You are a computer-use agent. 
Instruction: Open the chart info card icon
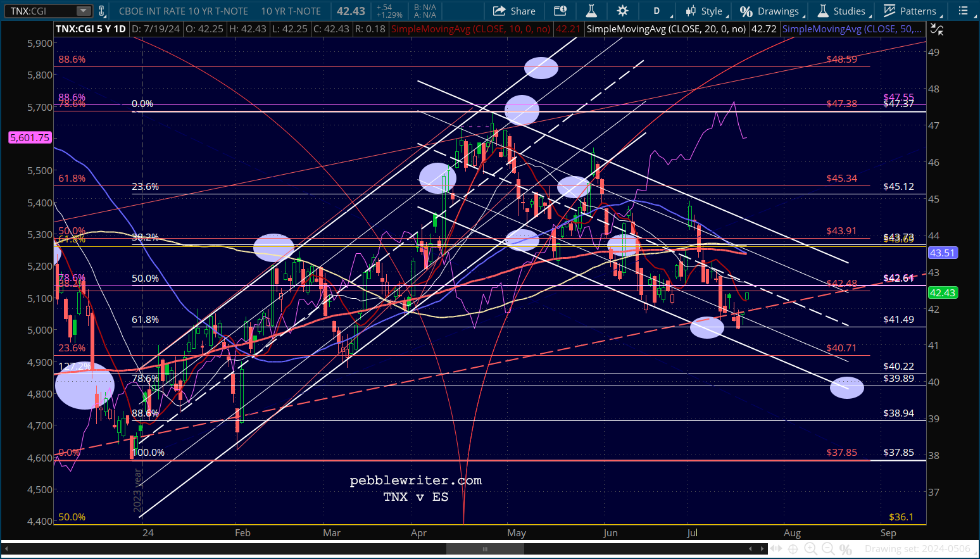[560, 11]
